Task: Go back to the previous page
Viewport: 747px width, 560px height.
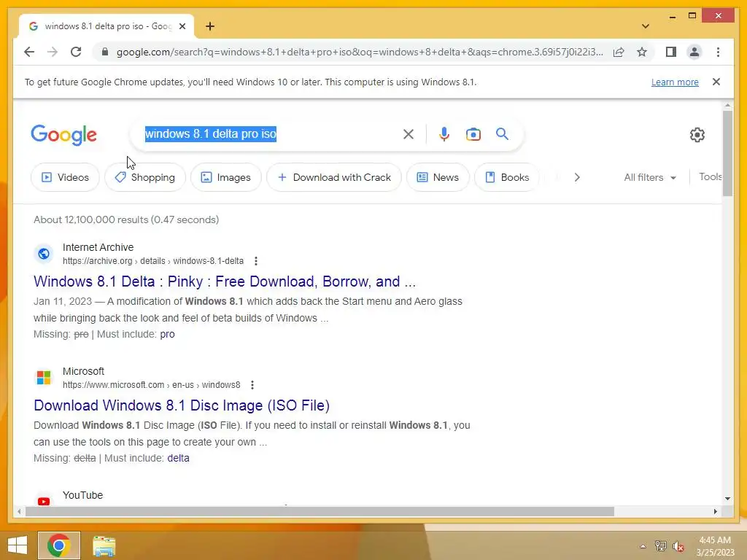Action: point(29,52)
